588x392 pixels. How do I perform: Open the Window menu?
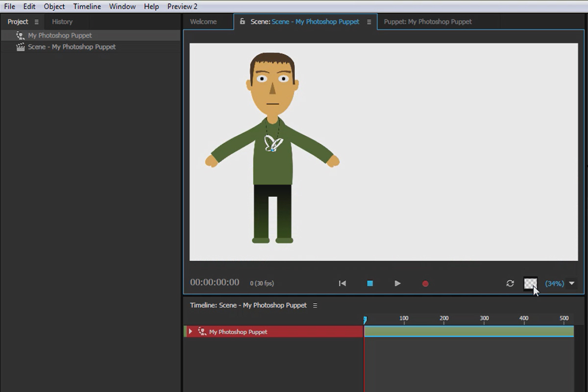122,6
